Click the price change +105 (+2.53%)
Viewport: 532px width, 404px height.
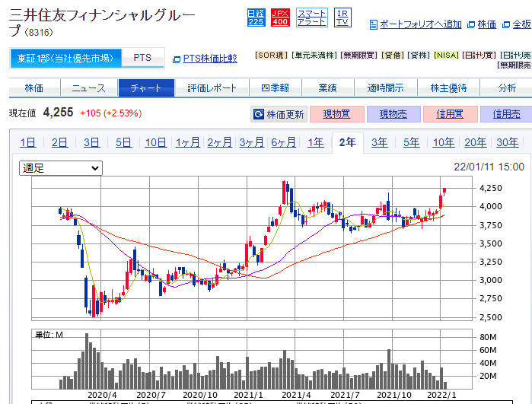[110, 113]
